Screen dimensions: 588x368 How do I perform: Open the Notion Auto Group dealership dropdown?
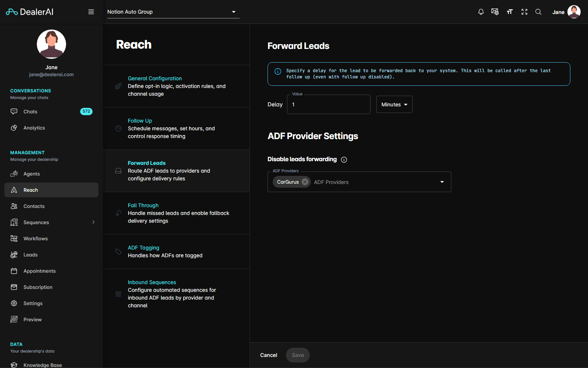173,12
